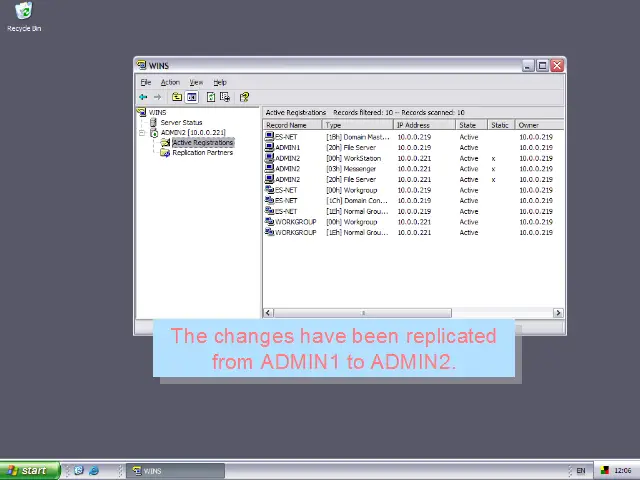The width and height of the screenshot is (640, 480).
Task: Collapse the ADMIN2 [10.0.0.221] tree node
Action: pos(142,133)
